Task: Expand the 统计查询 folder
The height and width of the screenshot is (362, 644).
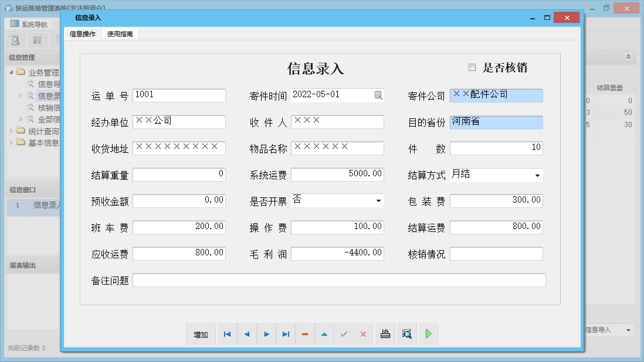Action: (12, 131)
